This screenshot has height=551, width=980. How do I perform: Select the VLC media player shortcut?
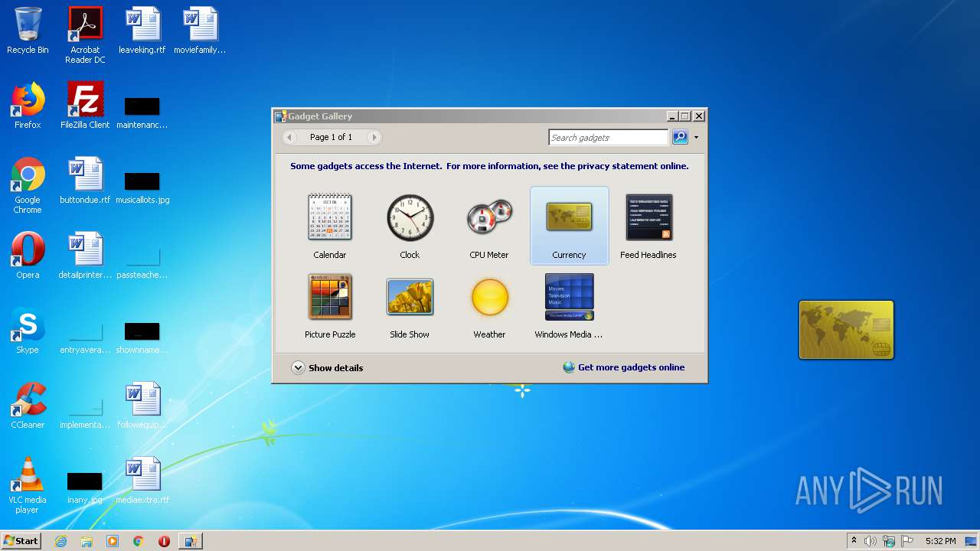[x=28, y=485]
